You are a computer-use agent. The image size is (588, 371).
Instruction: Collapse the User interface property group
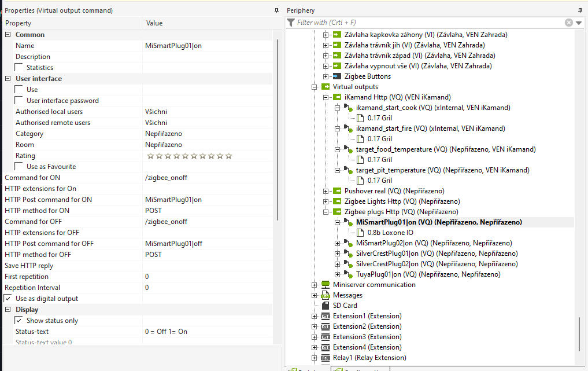tap(8, 79)
